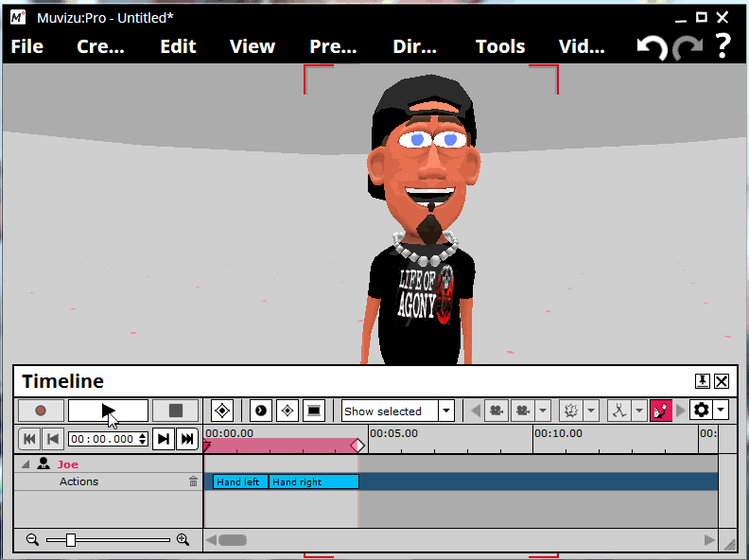The image size is (749, 560).
Task: Open the Show selected dropdown
Action: 446,411
